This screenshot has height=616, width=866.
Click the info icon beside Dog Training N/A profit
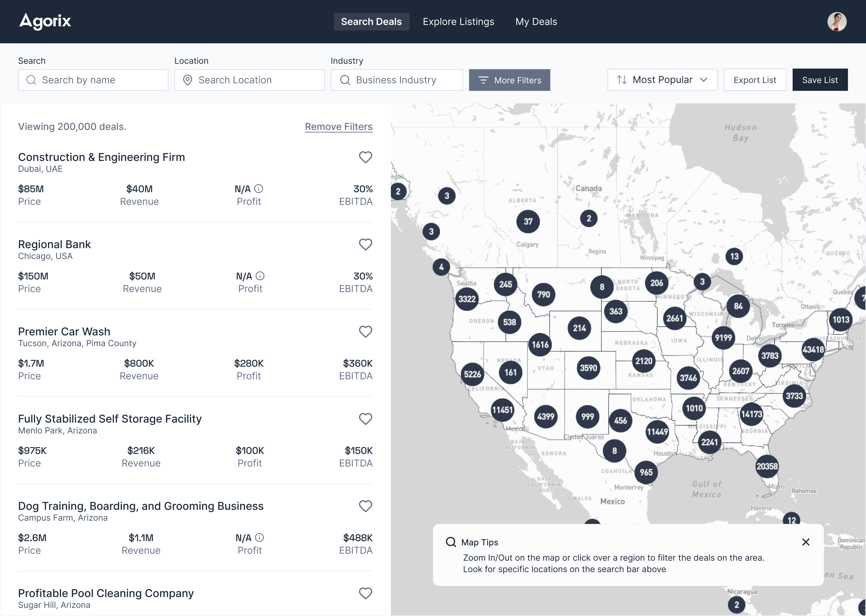click(259, 537)
